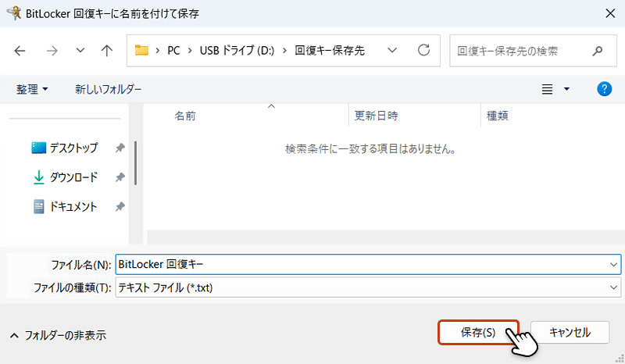The width and height of the screenshot is (625, 364).
Task: Open address bar history dropdown
Action: point(392,50)
